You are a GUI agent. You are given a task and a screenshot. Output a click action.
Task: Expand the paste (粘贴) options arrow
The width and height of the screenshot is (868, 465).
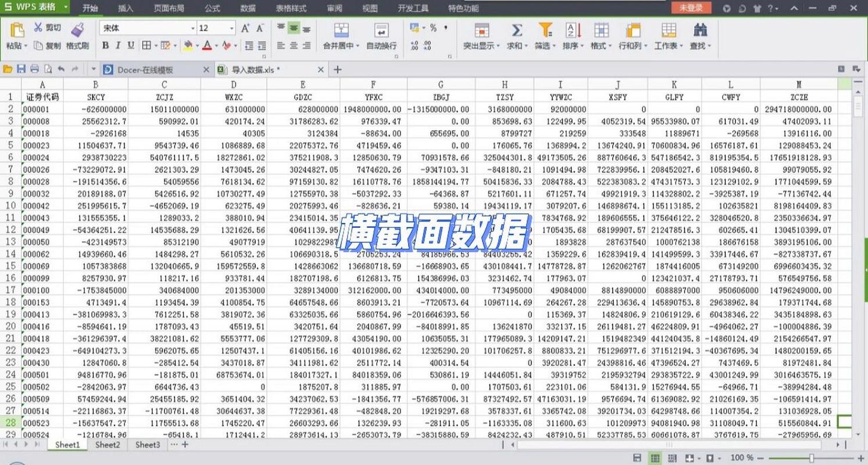tap(26, 45)
